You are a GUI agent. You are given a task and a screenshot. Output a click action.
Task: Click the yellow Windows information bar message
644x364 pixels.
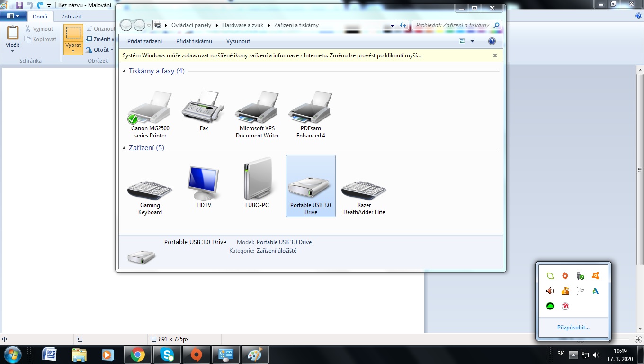pyautogui.click(x=272, y=55)
